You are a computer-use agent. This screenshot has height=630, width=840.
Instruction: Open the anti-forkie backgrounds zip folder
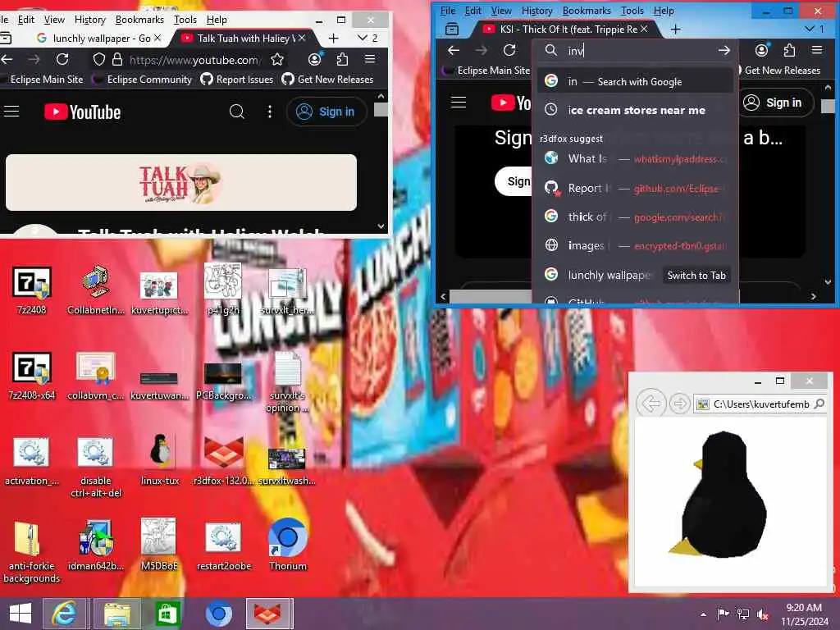coord(32,552)
